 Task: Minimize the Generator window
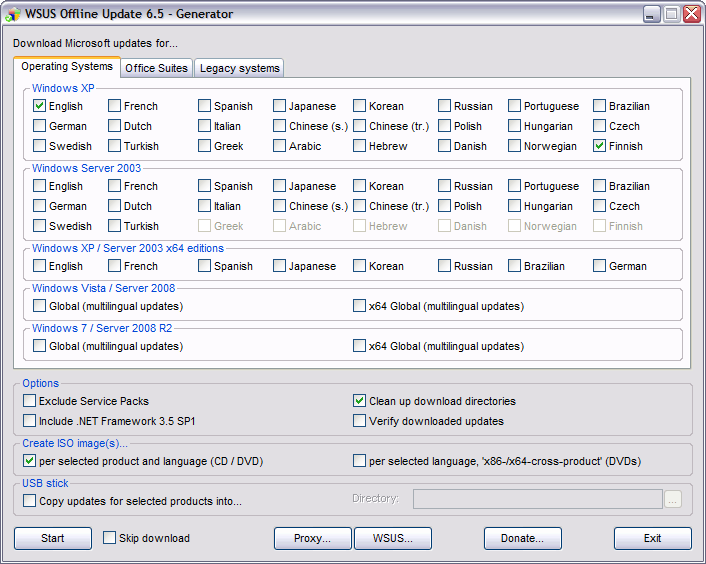(x=651, y=14)
